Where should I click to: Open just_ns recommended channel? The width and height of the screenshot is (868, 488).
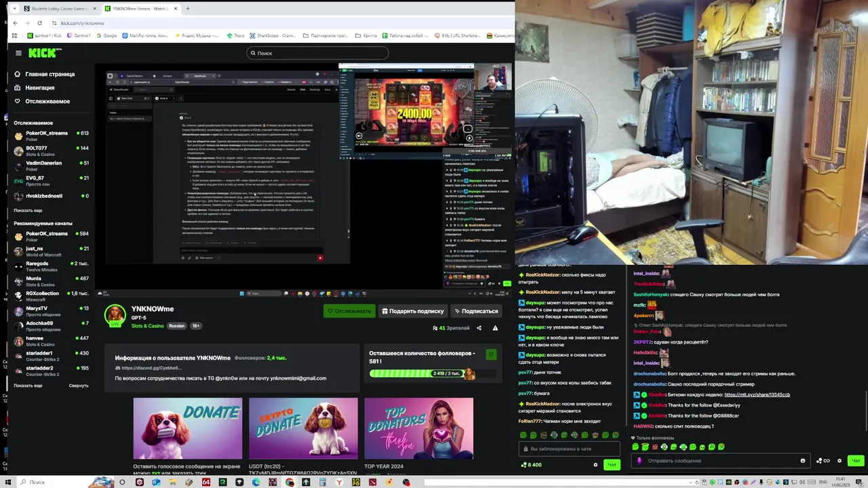click(x=52, y=251)
